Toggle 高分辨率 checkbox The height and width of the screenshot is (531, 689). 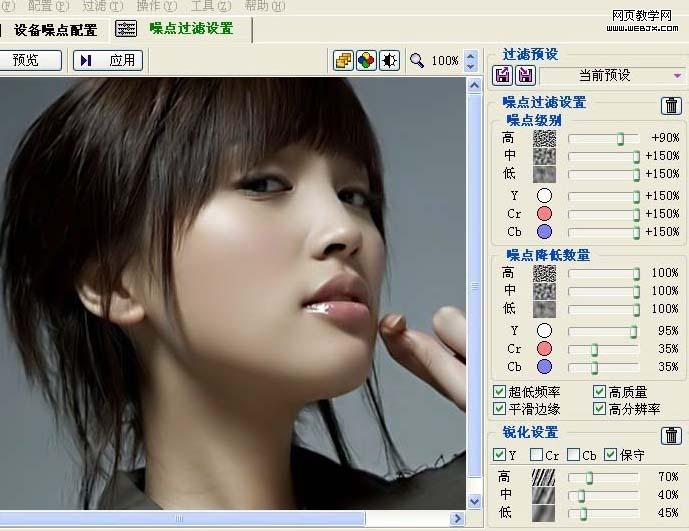[599, 409]
